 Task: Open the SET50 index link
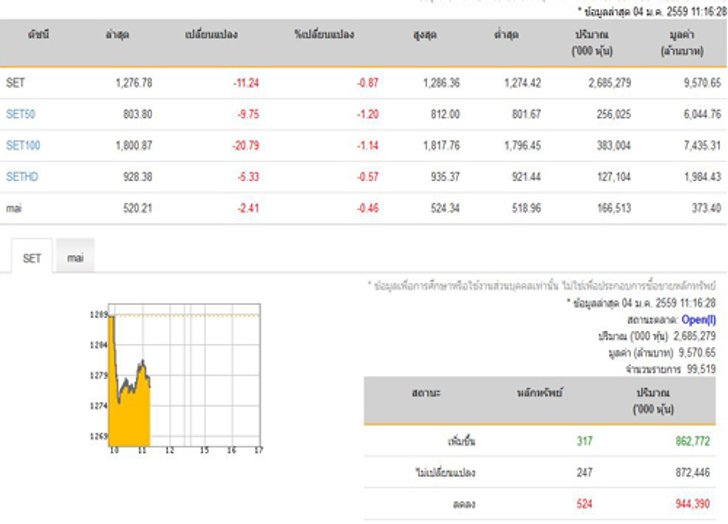pyautogui.click(x=20, y=114)
